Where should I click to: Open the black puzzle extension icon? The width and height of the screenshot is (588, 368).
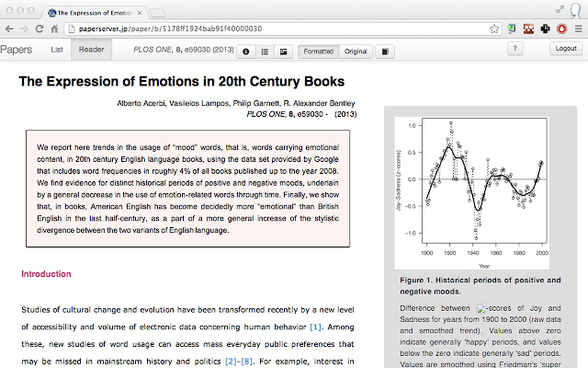[x=545, y=29]
